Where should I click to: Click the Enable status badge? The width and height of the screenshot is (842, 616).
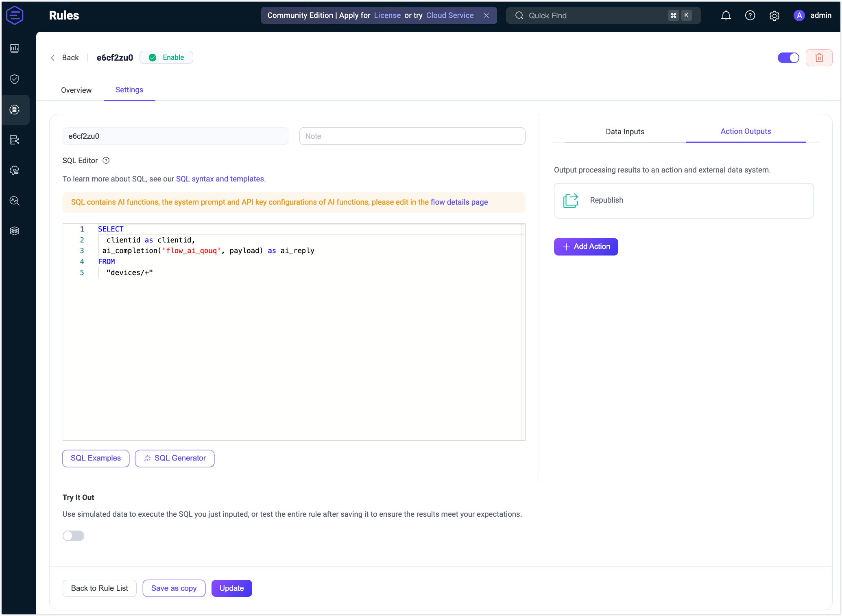166,58
